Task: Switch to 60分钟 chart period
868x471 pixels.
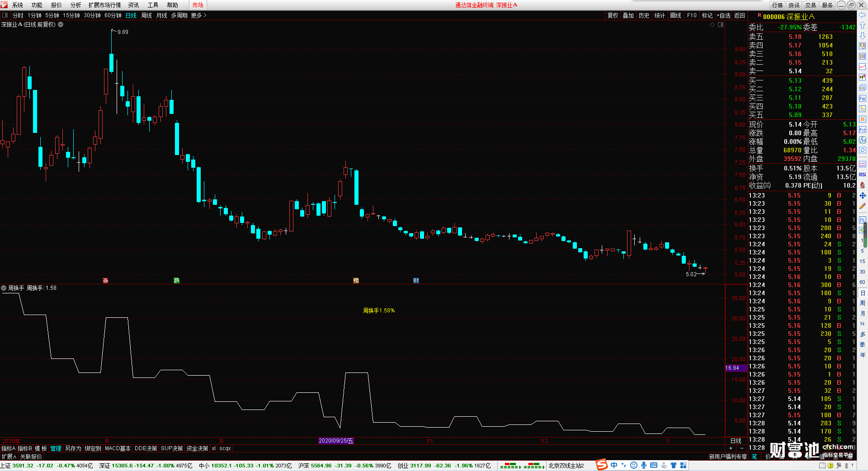Action: coord(113,15)
